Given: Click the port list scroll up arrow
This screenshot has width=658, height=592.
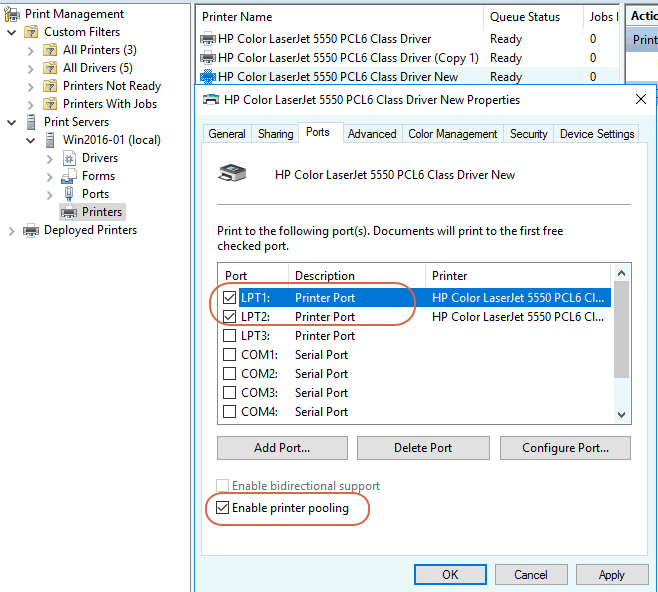Looking at the screenshot, I should 621,274.
